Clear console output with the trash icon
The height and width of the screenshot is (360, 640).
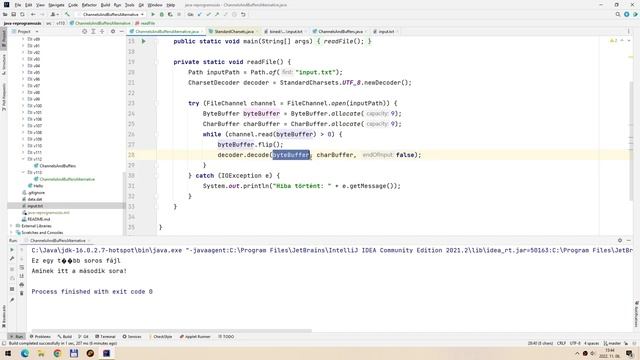22,293
